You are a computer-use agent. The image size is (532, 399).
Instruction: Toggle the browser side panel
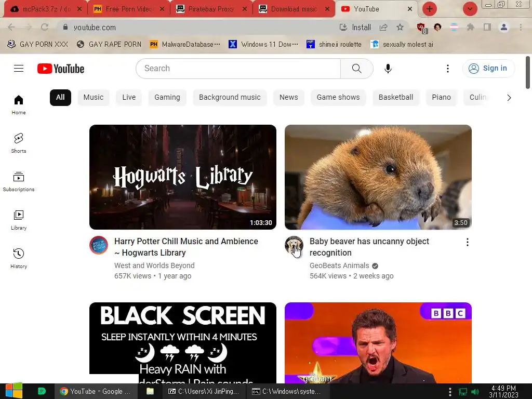487,27
